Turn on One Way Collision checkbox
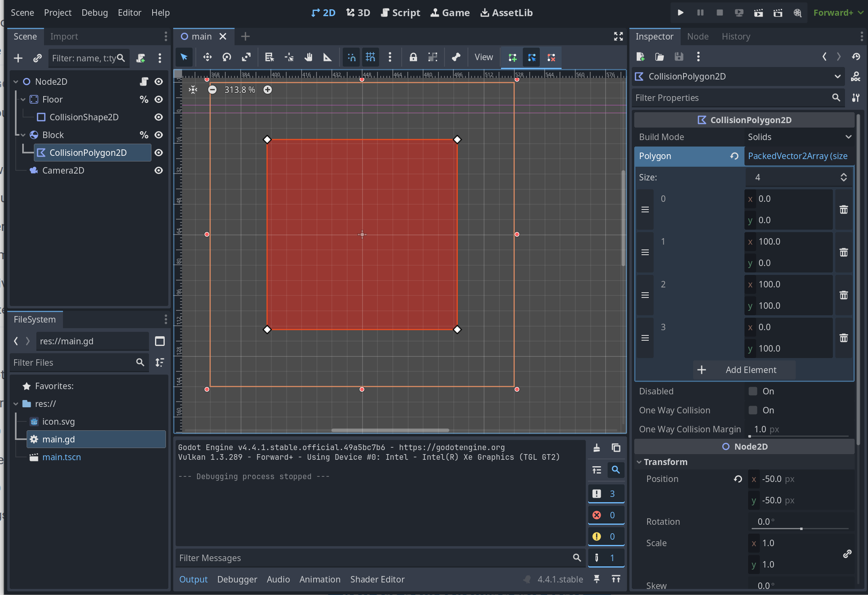The height and width of the screenshot is (595, 868). 753,410
